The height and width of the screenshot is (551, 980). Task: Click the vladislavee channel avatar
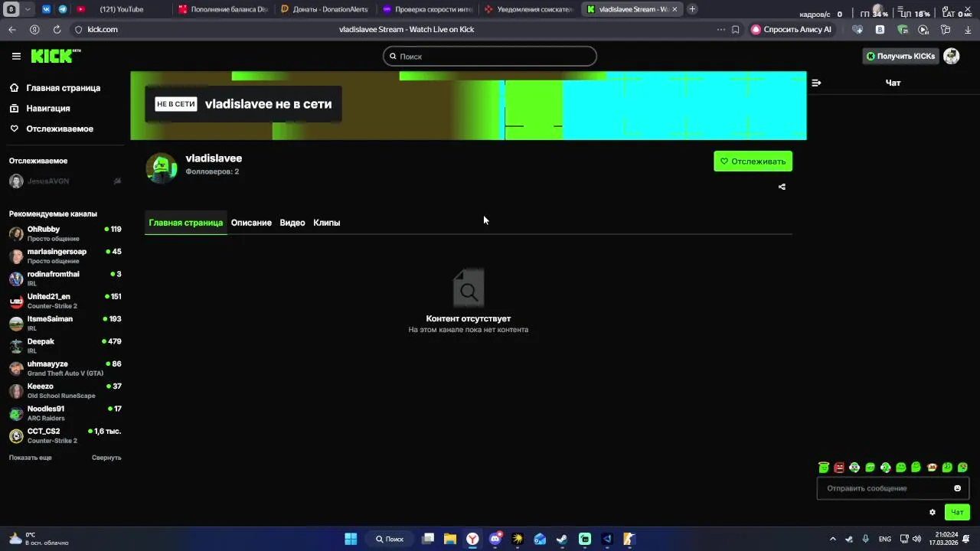(162, 168)
